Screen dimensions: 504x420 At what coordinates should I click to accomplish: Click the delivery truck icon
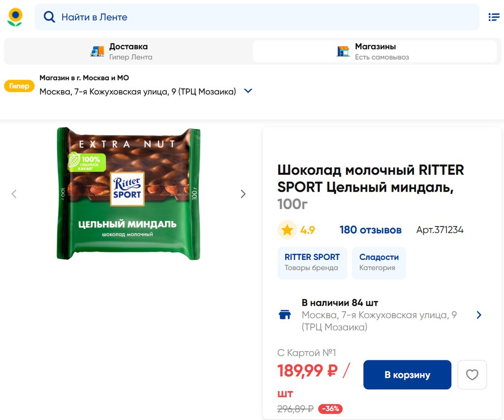click(97, 51)
